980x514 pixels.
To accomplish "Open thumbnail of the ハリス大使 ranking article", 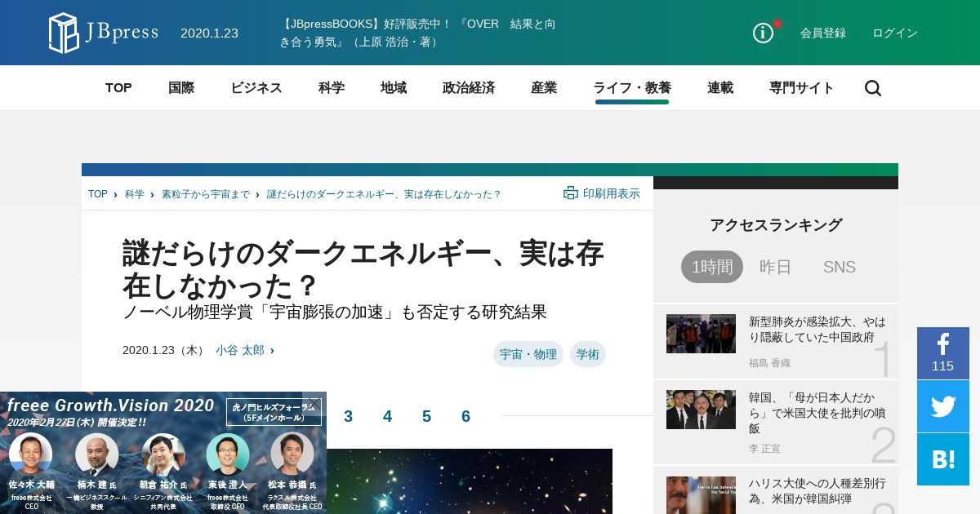I will click(x=701, y=495).
